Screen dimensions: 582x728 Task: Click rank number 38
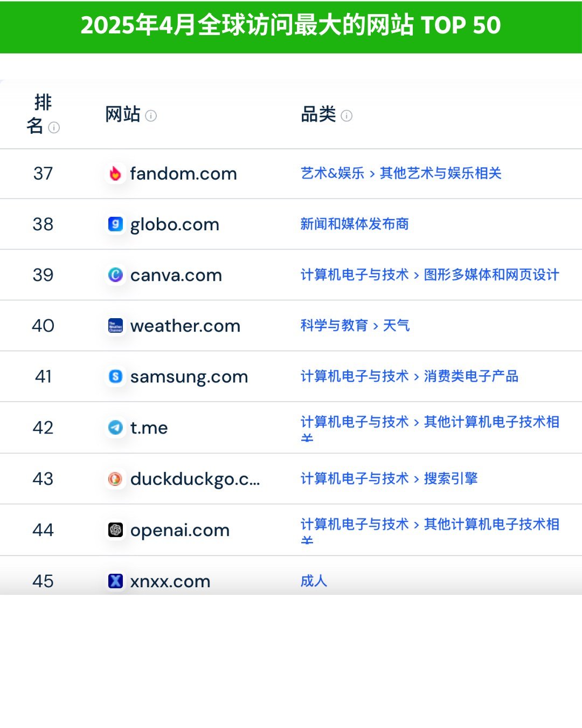click(43, 224)
